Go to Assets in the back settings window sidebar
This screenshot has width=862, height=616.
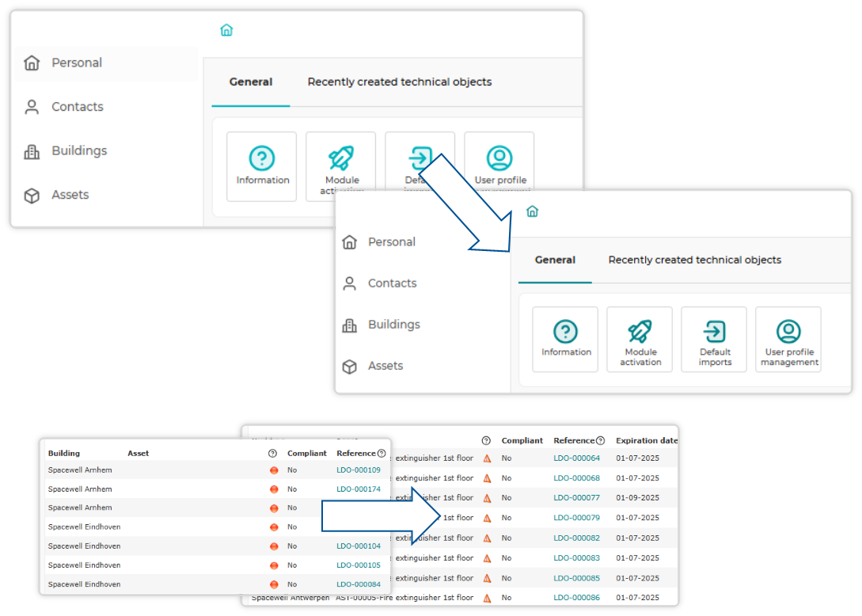coord(70,195)
